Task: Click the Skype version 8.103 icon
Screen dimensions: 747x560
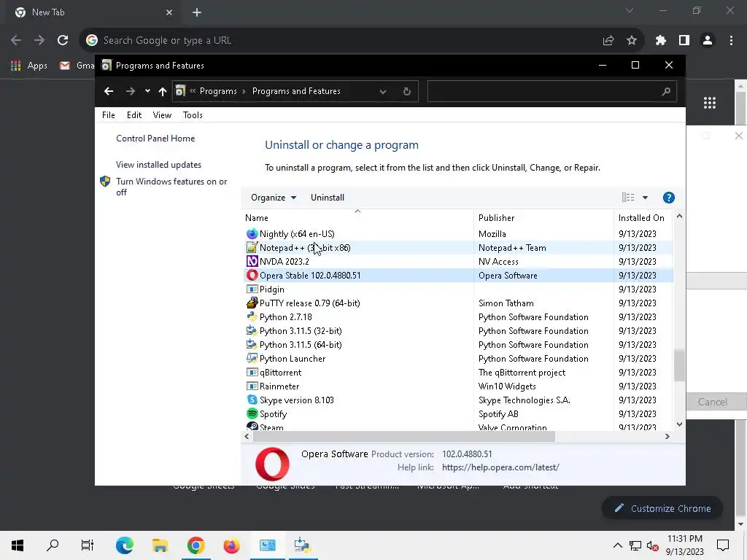Action: [252, 400]
